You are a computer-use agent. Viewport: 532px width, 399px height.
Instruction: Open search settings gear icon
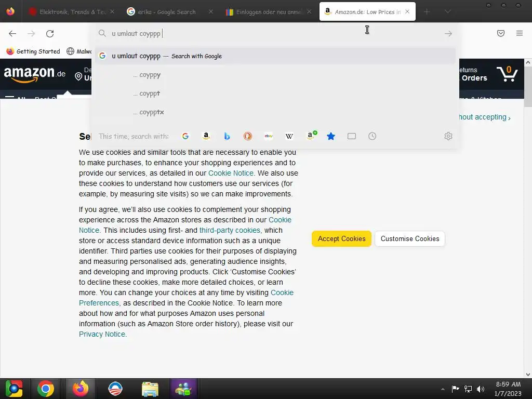448,136
